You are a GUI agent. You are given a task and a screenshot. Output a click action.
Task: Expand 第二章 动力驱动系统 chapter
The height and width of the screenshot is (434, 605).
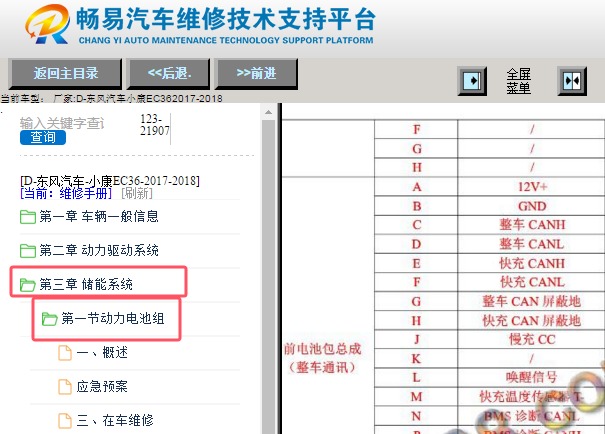coord(99,250)
